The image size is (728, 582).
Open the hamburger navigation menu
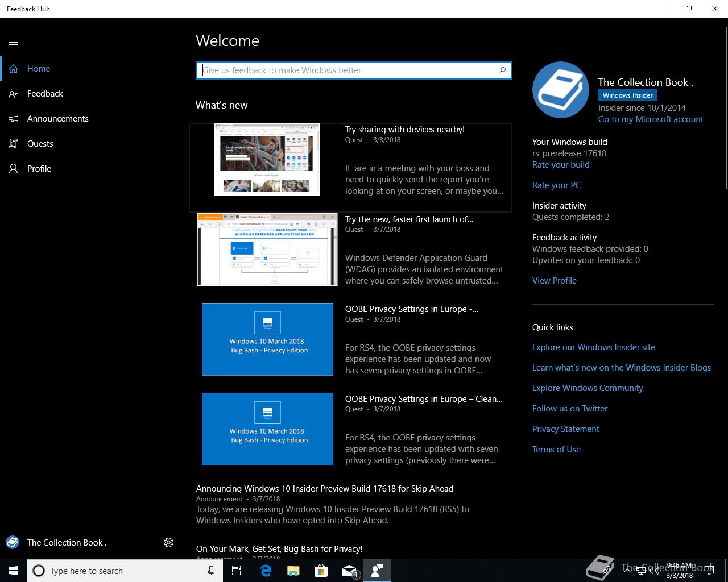click(14, 42)
